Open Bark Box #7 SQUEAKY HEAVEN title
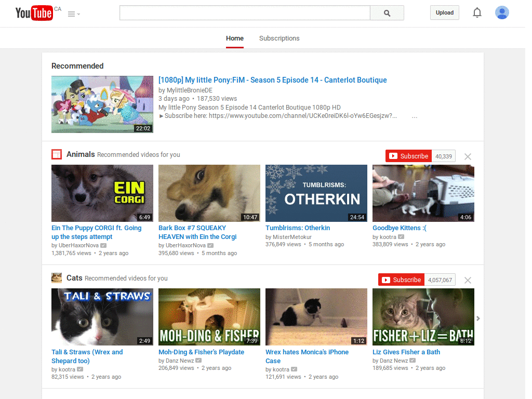 pyautogui.click(x=197, y=232)
